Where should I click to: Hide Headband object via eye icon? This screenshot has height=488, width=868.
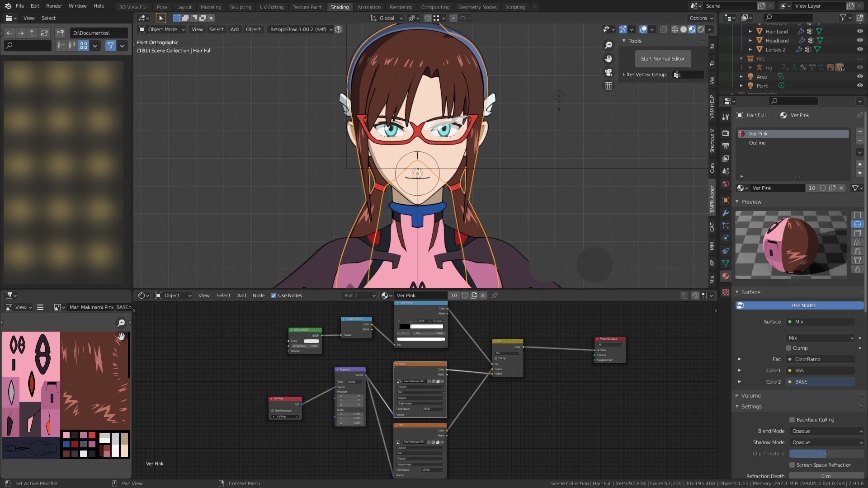click(x=859, y=41)
